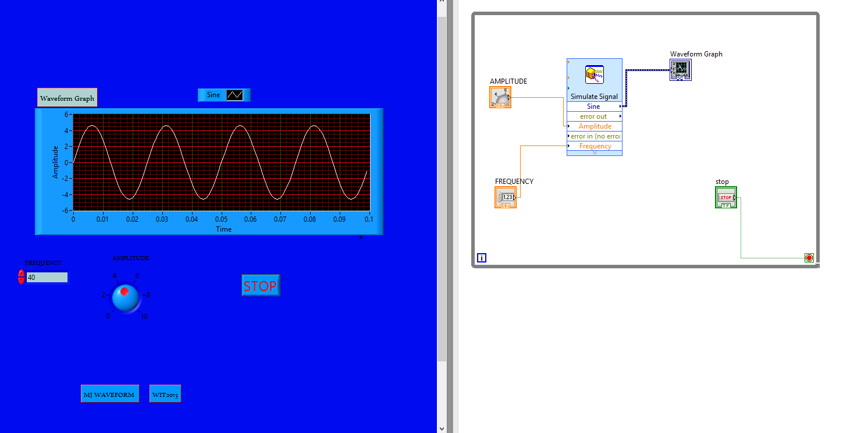The image size is (868, 433).
Task: Click the Simulate Signal express VI icon
Action: (594, 74)
